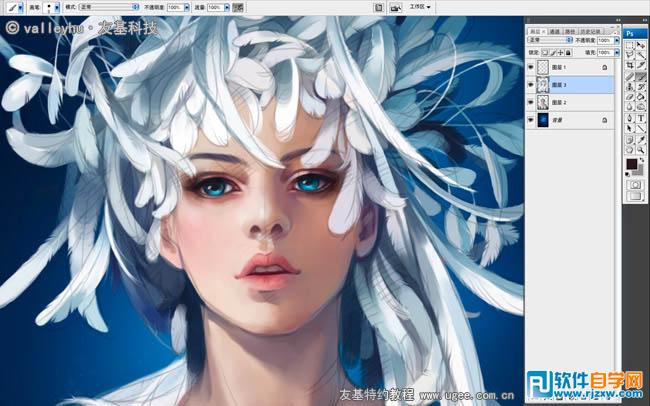The image size is (650, 406).
Task: Select the 背景 layer name
Action: point(557,120)
